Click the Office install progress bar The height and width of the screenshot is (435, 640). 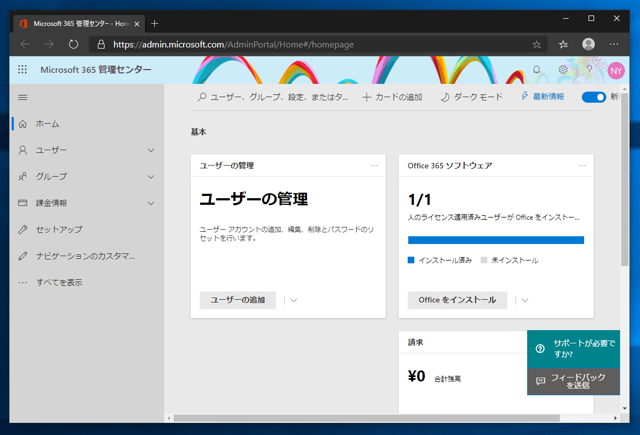[x=496, y=240]
